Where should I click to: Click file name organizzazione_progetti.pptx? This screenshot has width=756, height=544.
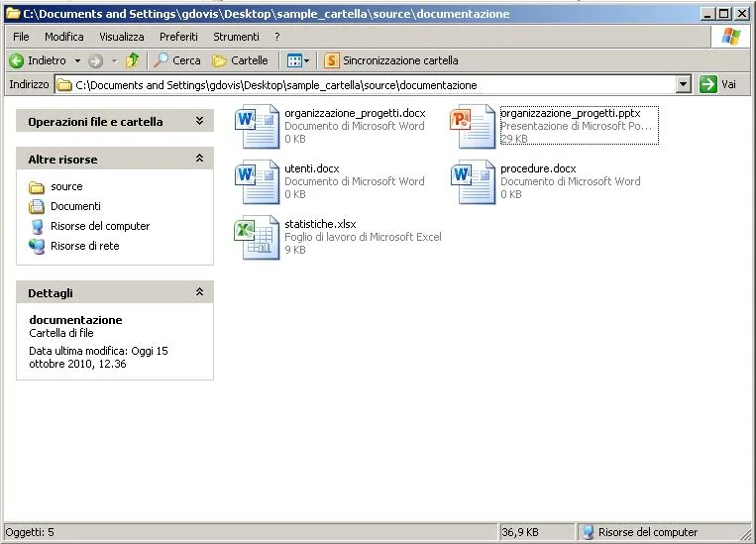pos(571,113)
